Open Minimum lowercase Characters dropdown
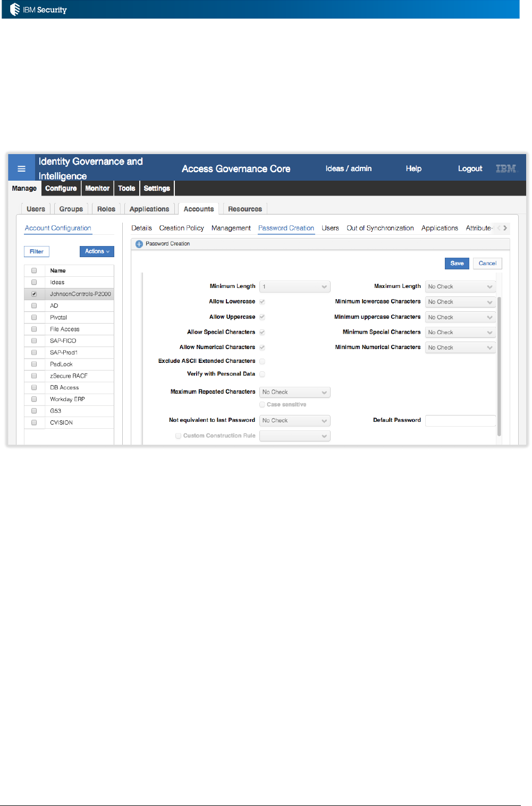This screenshot has height=806, width=532. [460, 302]
